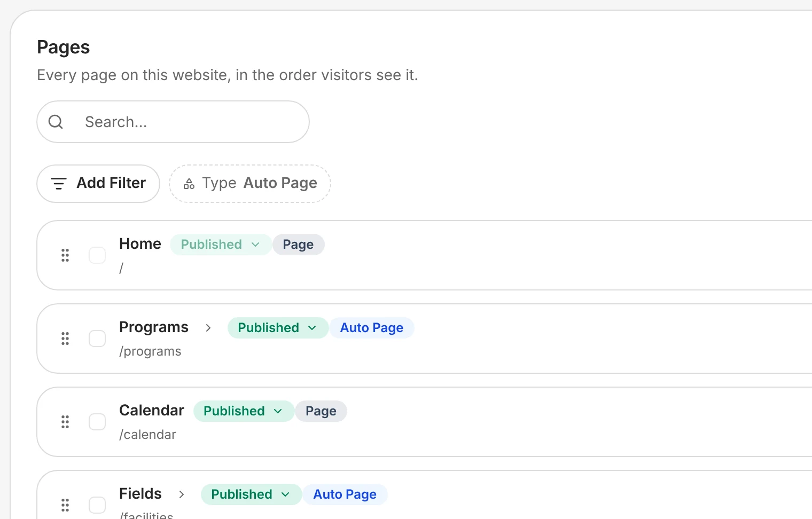Screen dimensions: 812x519
Task: Click the Page type badge on Home
Action: 298,245
